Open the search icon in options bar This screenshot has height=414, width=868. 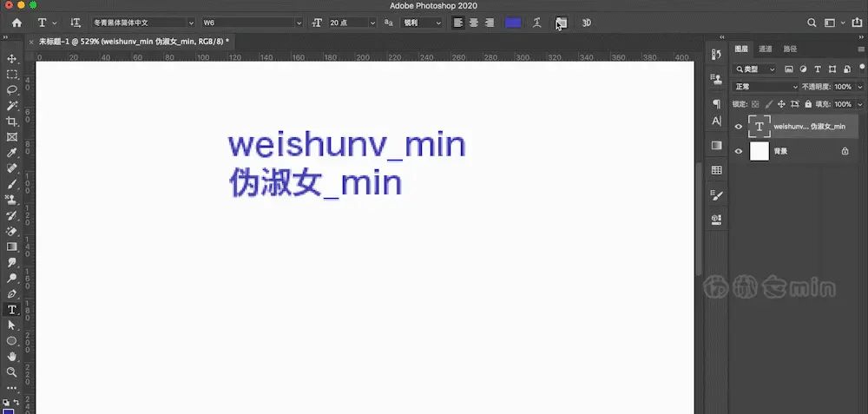coord(812,23)
